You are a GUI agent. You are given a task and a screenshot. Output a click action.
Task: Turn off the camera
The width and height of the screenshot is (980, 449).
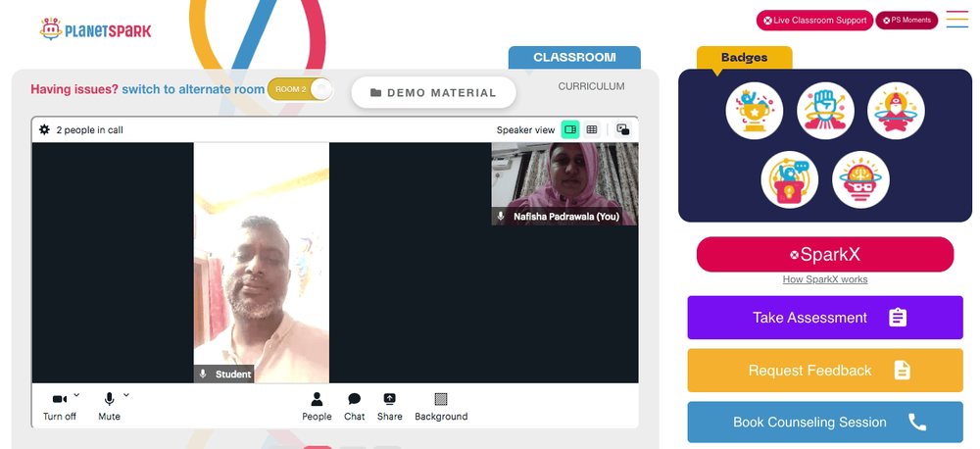(60, 406)
